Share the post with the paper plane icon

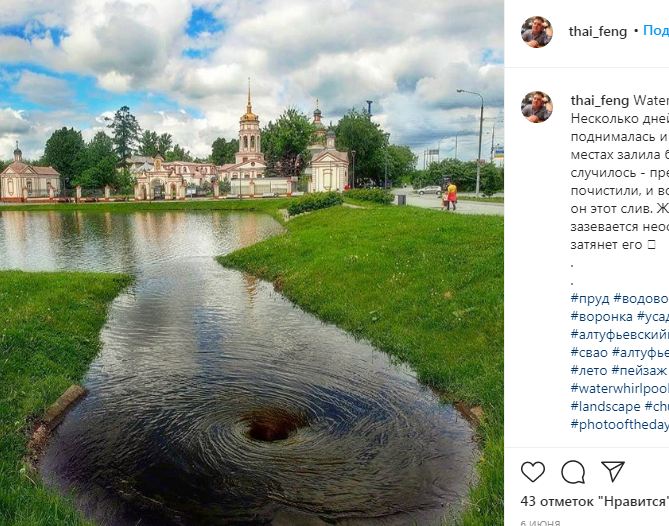[x=613, y=471]
